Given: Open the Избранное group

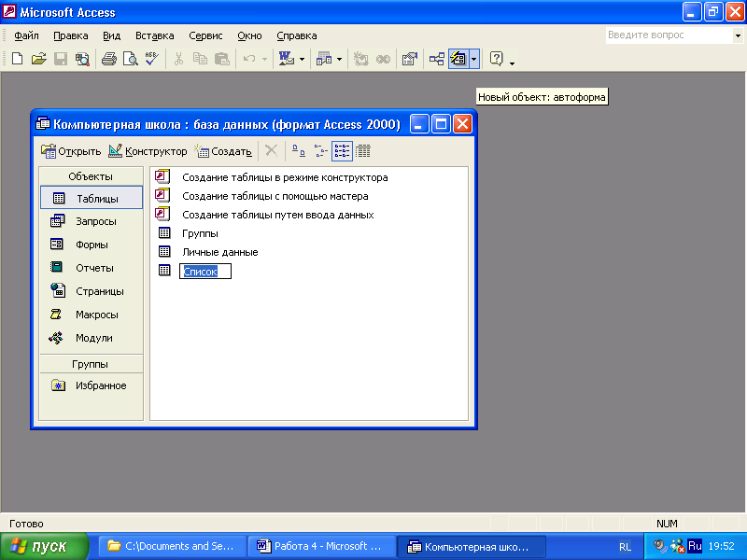Looking at the screenshot, I should pos(91,385).
